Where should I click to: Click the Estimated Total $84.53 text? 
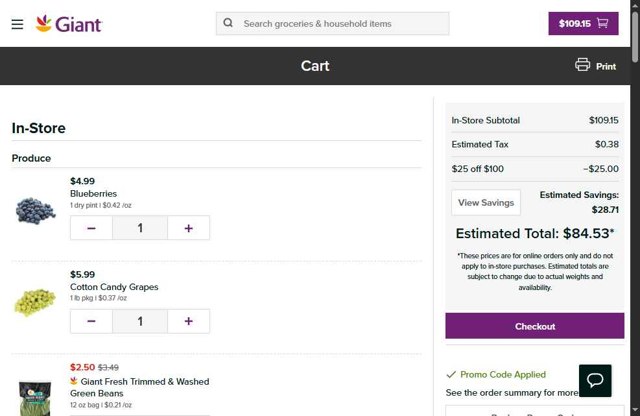pyautogui.click(x=535, y=234)
